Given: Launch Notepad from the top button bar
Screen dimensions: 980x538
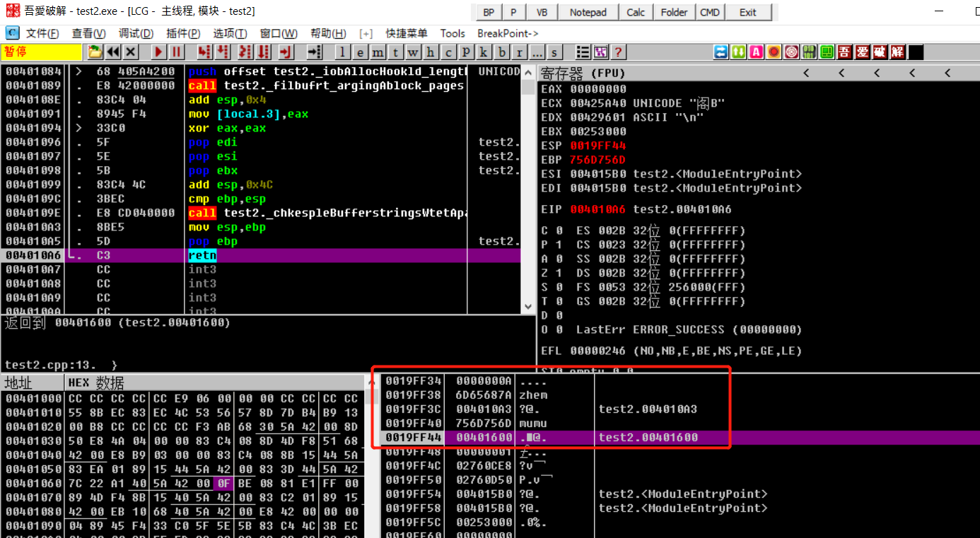Looking at the screenshot, I should pos(588,12).
